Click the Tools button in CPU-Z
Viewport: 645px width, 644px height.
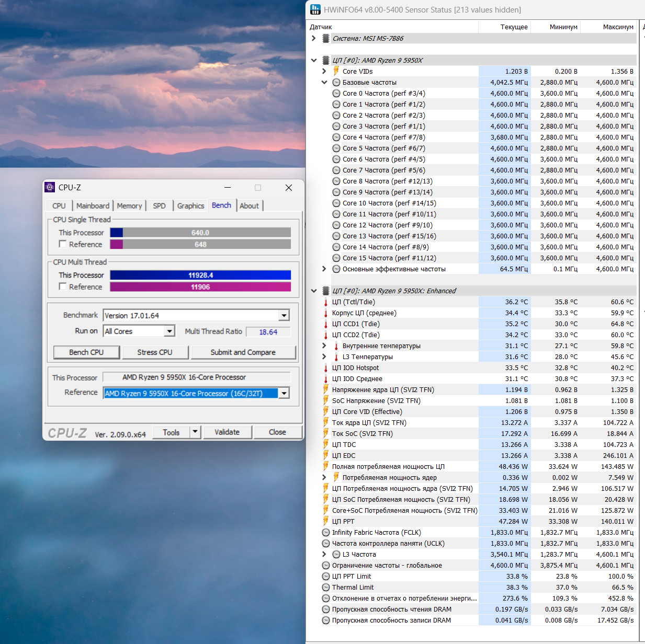[x=171, y=432]
